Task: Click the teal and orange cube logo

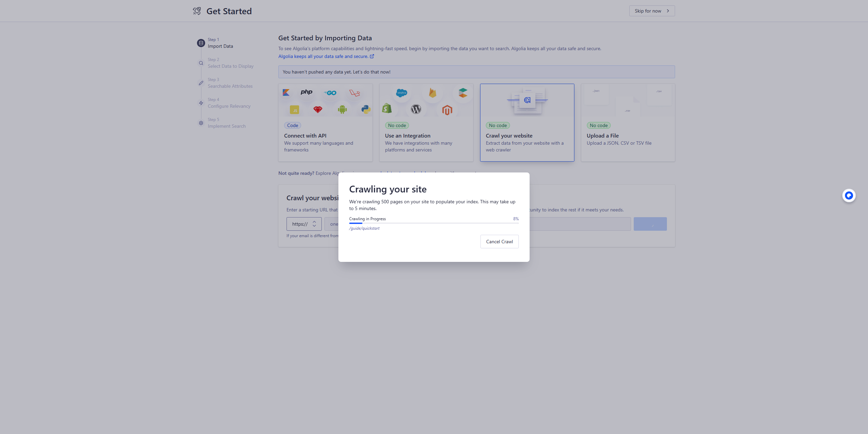Action: tap(463, 93)
